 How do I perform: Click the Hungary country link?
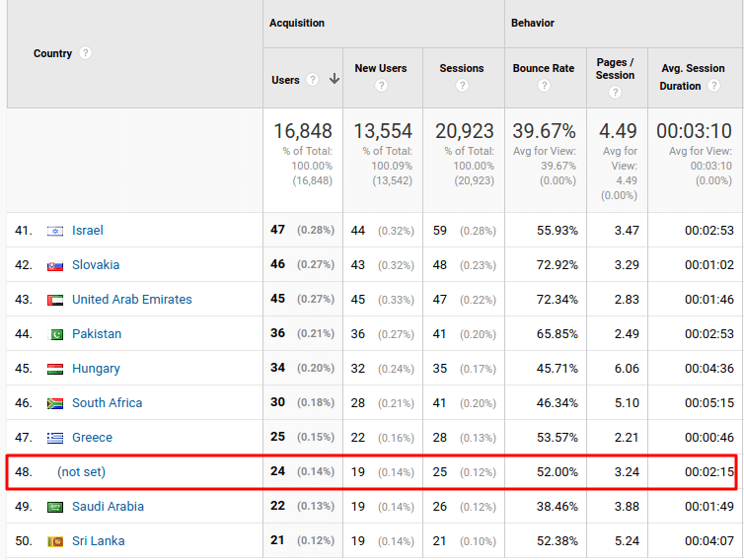pyautogui.click(x=96, y=369)
